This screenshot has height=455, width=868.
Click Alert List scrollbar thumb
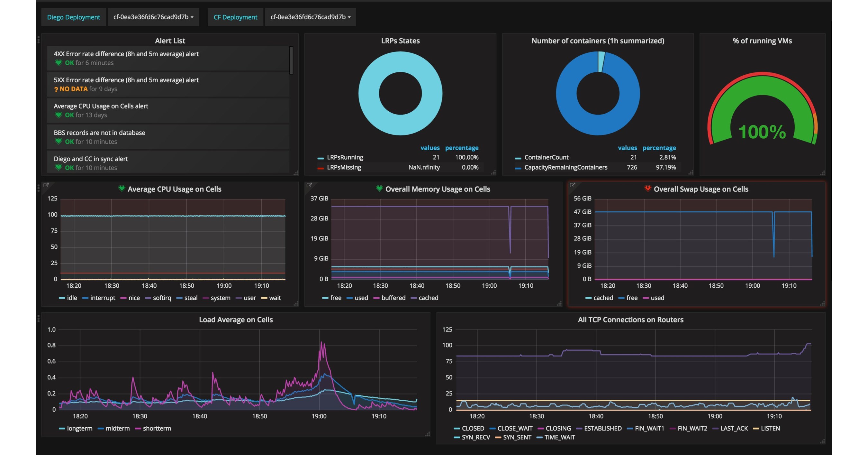tap(292, 60)
